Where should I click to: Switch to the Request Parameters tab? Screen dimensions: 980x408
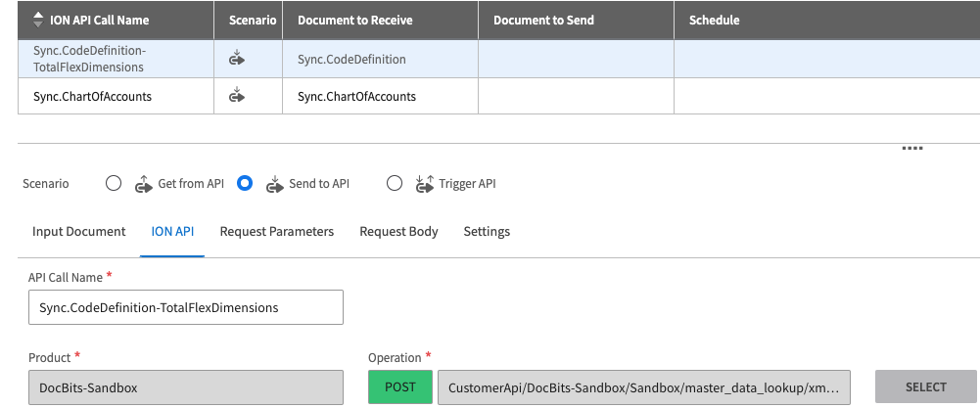pos(276,232)
